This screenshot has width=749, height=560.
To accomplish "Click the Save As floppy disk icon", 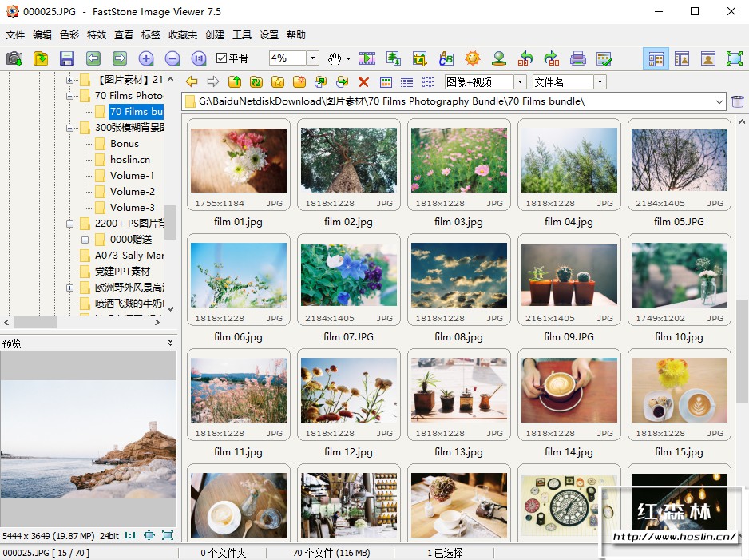I will point(67,58).
